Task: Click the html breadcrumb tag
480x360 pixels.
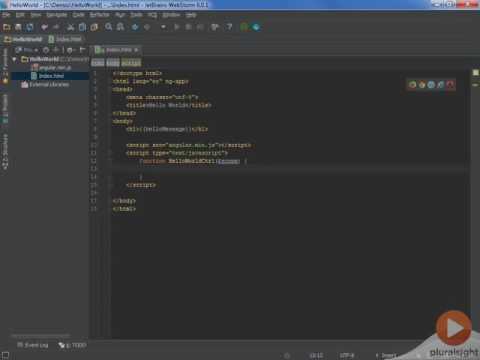Action: point(98,63)
